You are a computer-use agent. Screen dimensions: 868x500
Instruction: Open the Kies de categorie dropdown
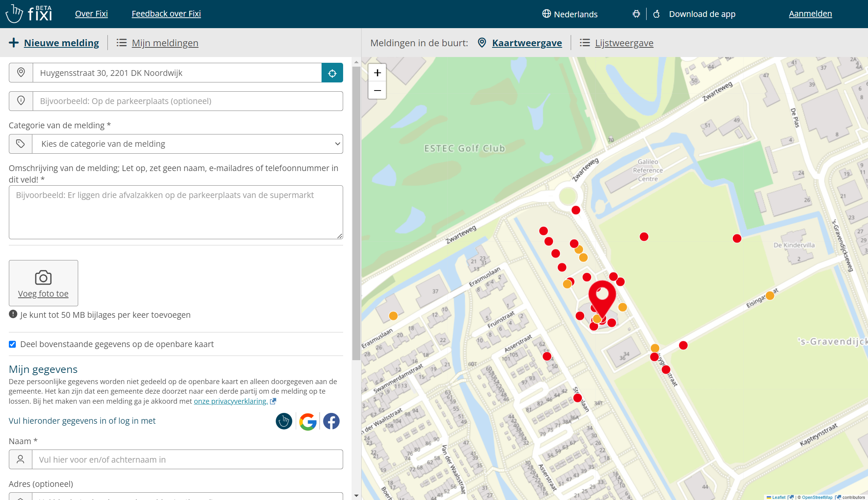188,144
